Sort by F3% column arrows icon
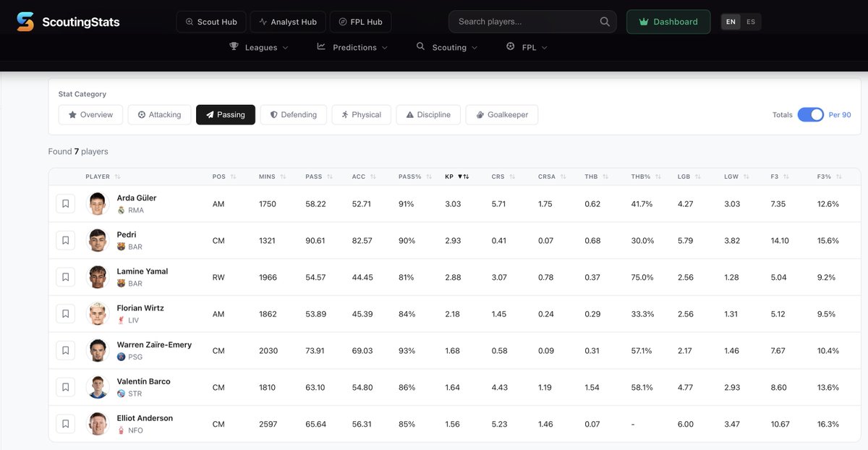 839,177
